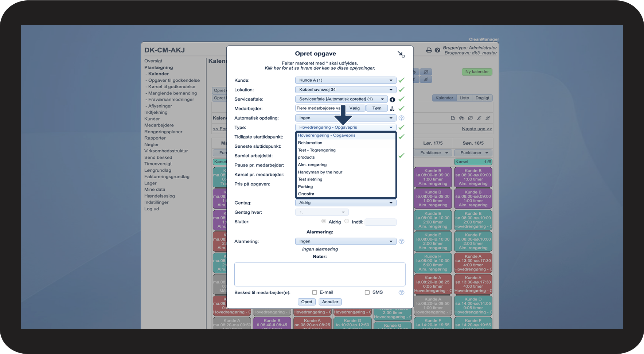Open help icon beside Alarmering dropdown

tap(401, 241)
